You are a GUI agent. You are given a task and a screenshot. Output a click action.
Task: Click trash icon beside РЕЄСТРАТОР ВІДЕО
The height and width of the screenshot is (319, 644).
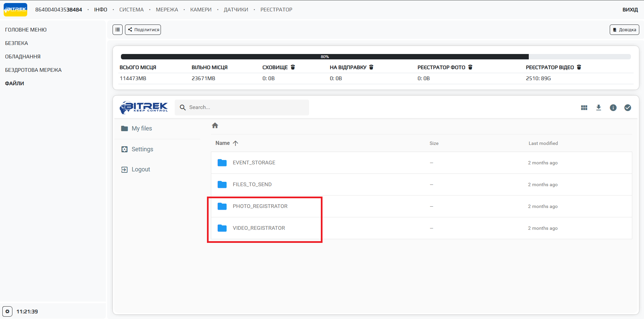pyautogui.click(x=579, y=67)
